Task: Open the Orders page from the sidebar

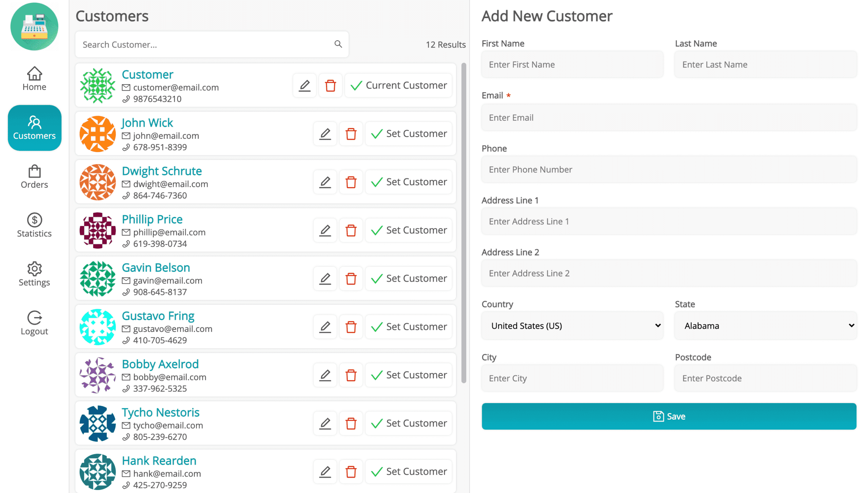Action: pyautogui.click(x=34, y=176)
